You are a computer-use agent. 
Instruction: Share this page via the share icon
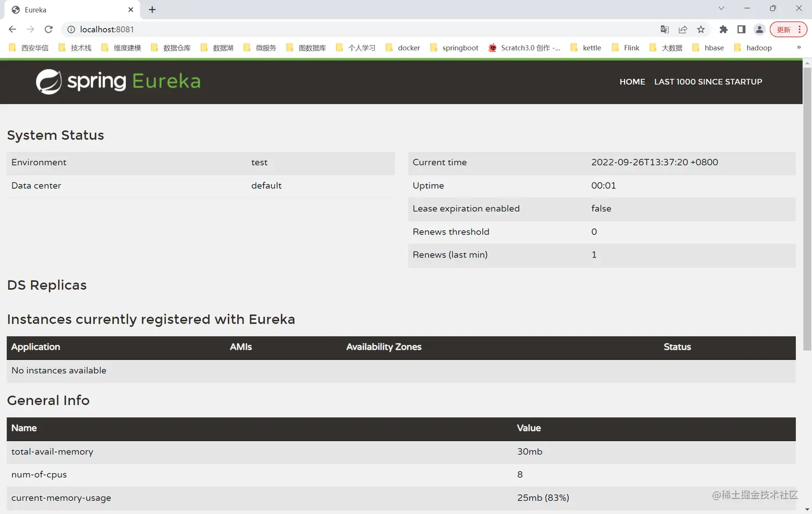coord(683,30)
